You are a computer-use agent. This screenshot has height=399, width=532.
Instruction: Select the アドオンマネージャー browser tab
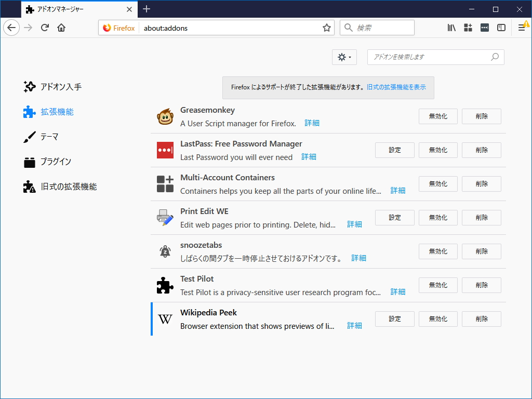click(x=79, y=9)
